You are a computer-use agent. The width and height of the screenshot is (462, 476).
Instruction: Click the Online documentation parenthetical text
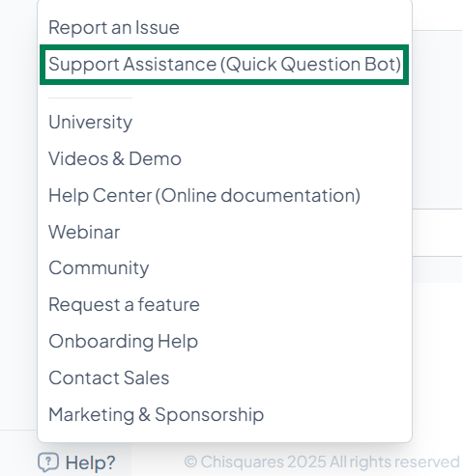(258, 195)
